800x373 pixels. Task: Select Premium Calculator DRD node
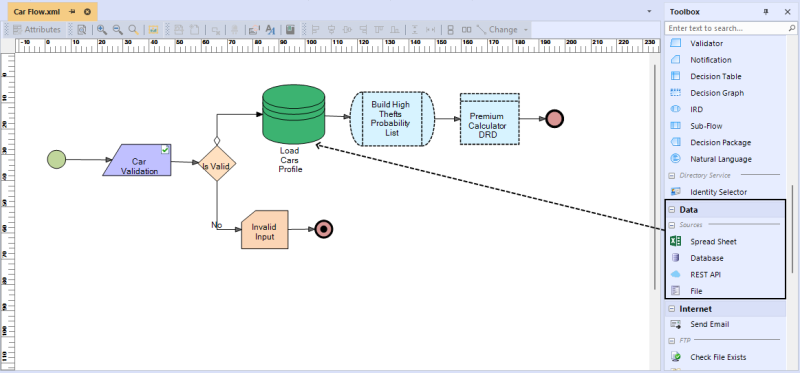(x=490, y=119)
